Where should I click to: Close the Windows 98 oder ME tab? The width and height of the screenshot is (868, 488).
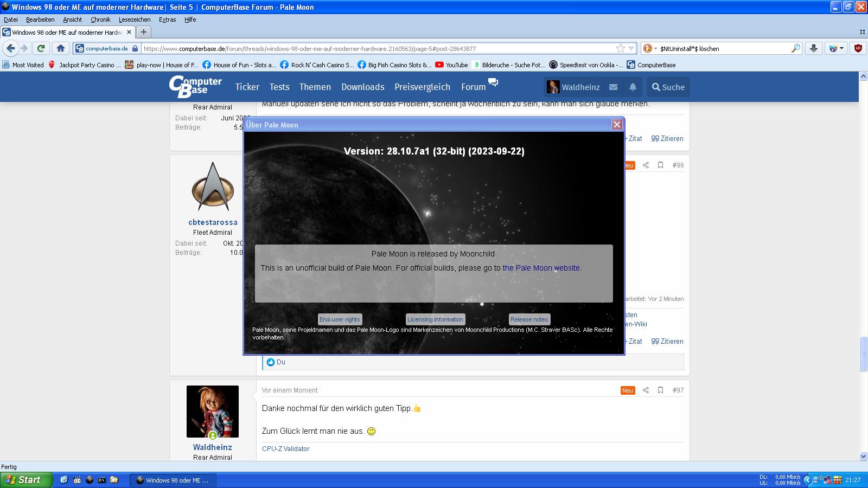[129, 32]
